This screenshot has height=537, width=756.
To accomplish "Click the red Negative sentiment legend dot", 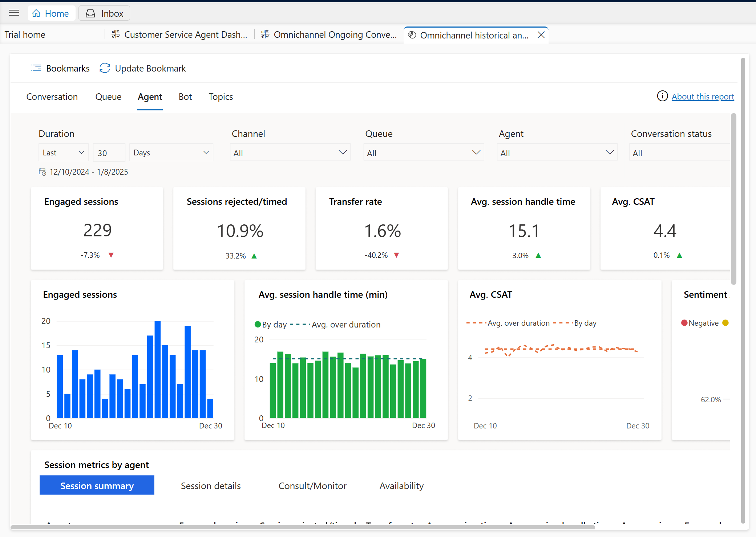I will pos(684,323).
